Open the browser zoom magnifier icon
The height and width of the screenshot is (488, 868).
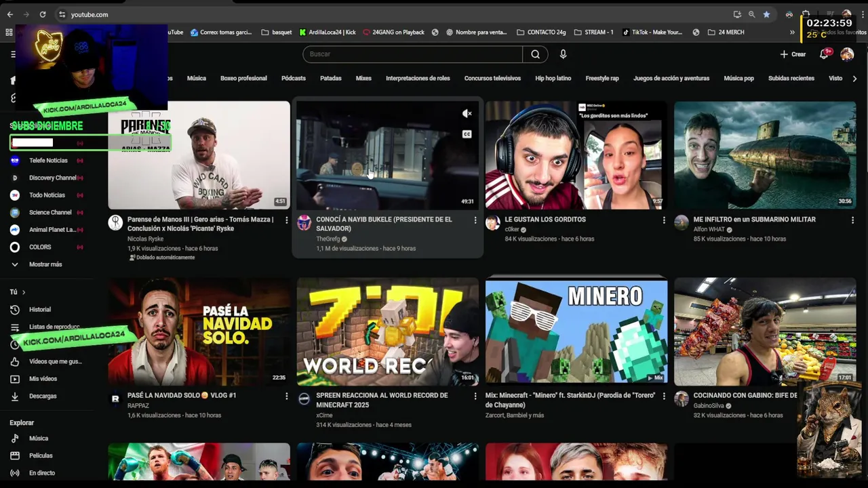pyautogui.click(x=751, y=14)
